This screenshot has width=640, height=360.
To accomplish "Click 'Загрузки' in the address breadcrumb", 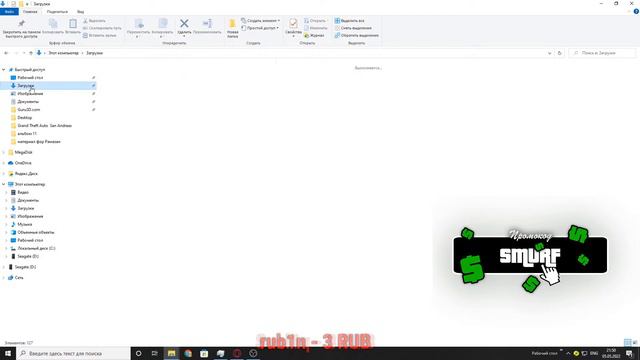I will (x=94, y=53).
